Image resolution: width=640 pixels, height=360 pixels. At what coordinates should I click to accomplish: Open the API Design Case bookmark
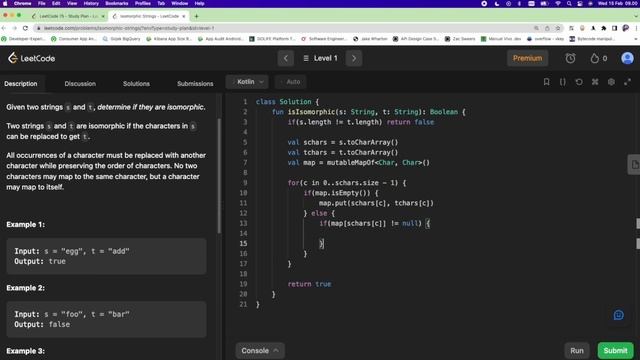click(416, 39)
